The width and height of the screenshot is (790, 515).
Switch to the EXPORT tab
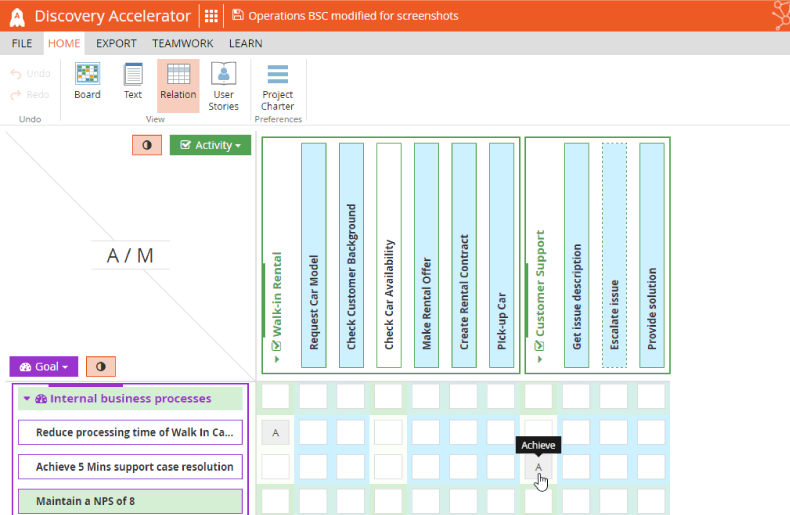point(116,44)
